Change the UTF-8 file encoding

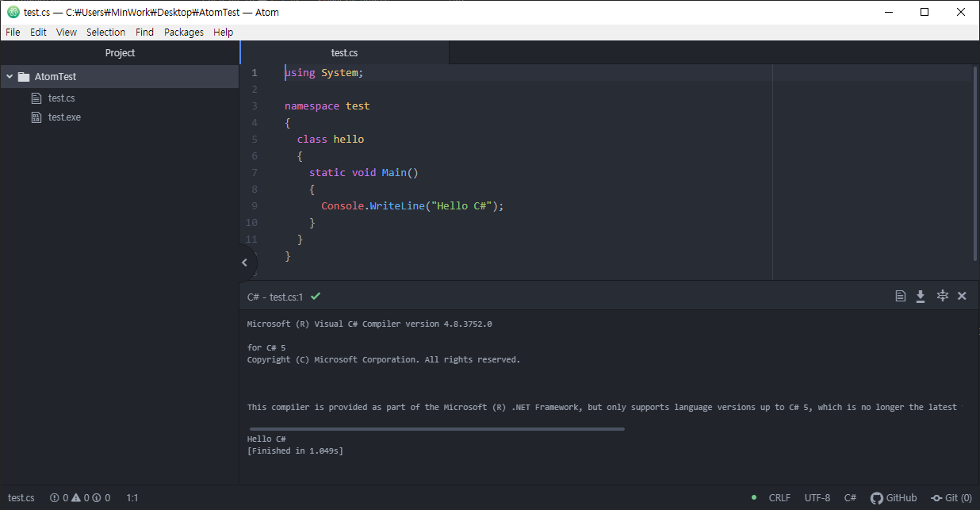(817, 498)
